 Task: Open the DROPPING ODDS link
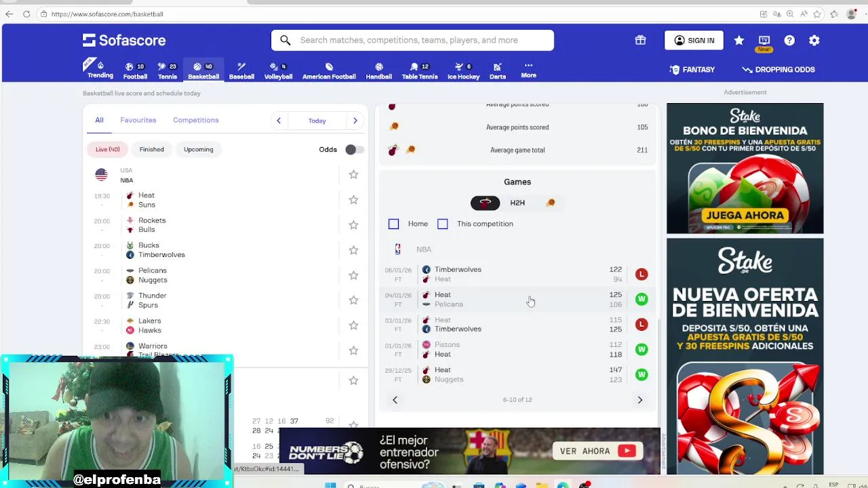(x=778, y=69)
